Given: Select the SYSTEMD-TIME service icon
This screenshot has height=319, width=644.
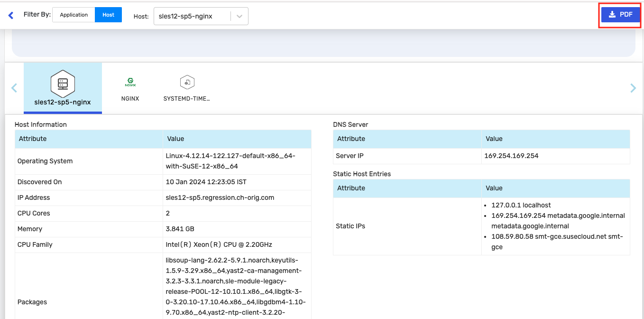Looking at the screenshot, I should coord(187,82).
